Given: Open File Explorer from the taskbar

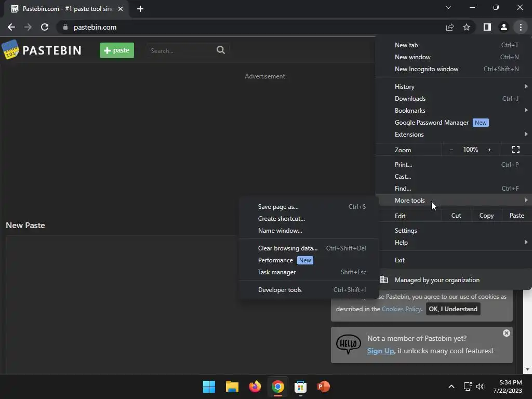Looking at the screenshot, I should point(232,387).
